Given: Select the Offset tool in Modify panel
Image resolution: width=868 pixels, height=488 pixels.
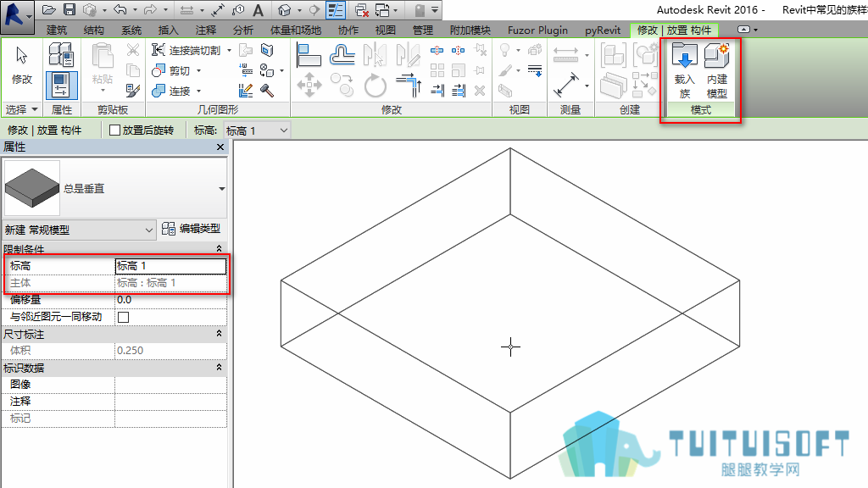Looking at the screenshot, I should [x=342, y=55].
